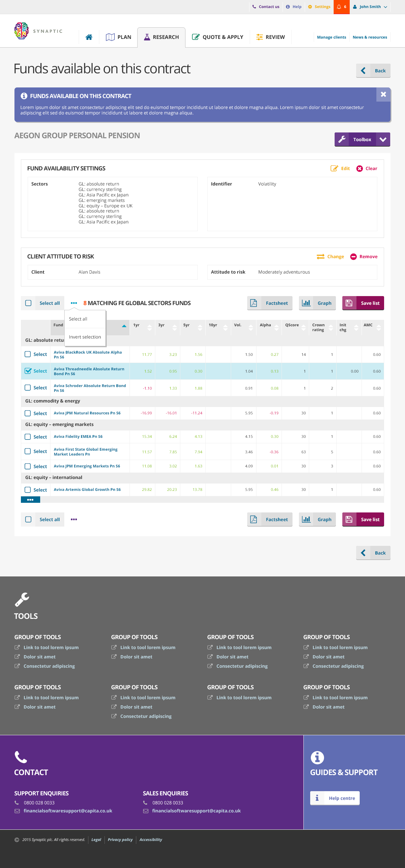Close the blue info banner
Viewport: 405px width, 868px height.
pyautogui.click(x=383, y=95)
